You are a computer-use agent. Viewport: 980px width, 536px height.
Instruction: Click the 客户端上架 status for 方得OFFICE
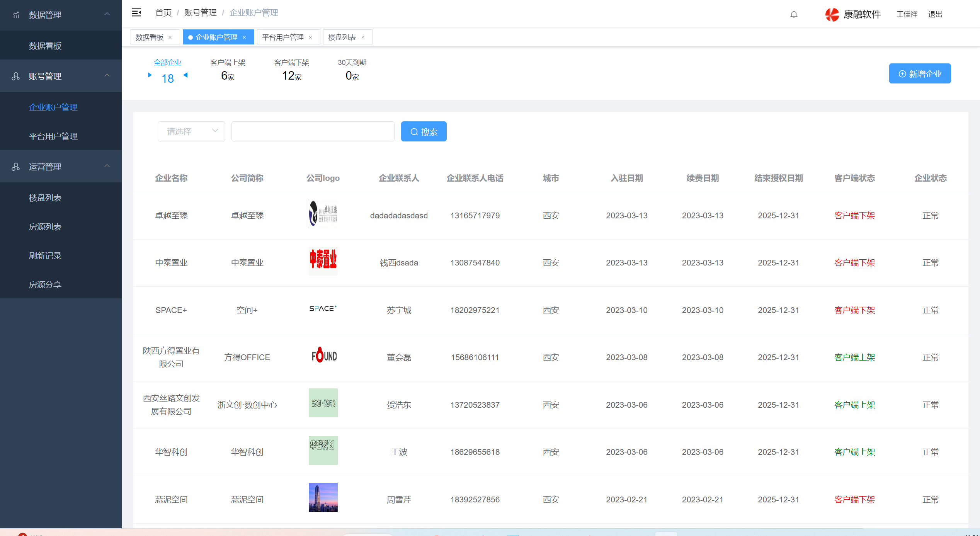[x=854, y=357]
